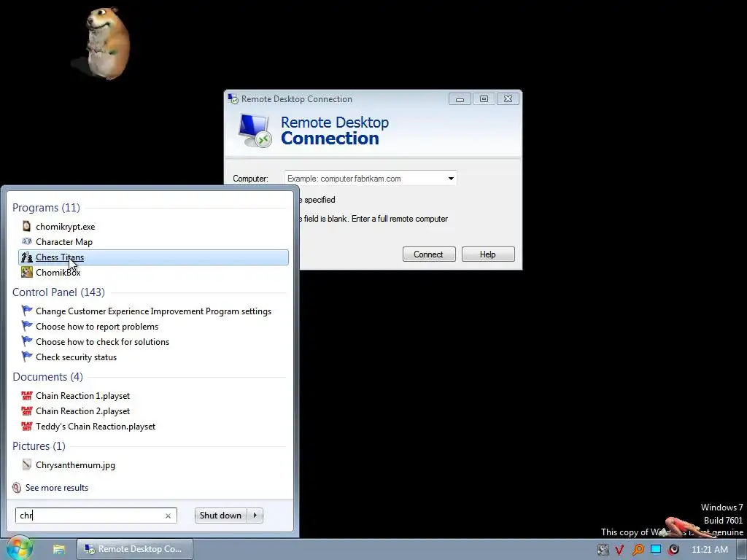
Task: Expand the Shut down options arrow
Action: [255, 516]
